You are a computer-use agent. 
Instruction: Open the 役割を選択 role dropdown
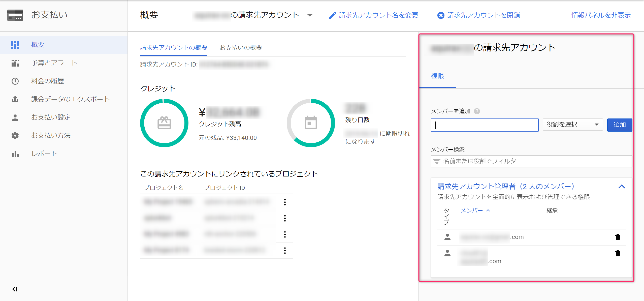573,125
